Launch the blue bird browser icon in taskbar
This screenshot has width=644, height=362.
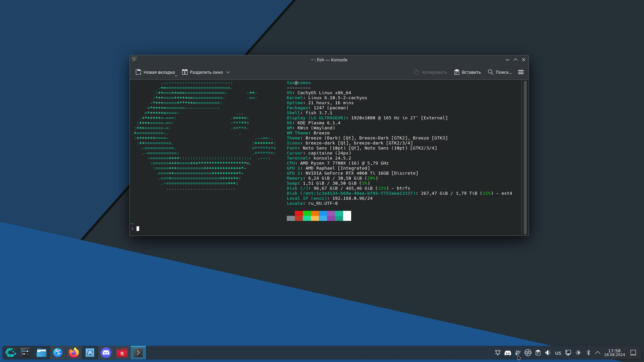[58, 353]
